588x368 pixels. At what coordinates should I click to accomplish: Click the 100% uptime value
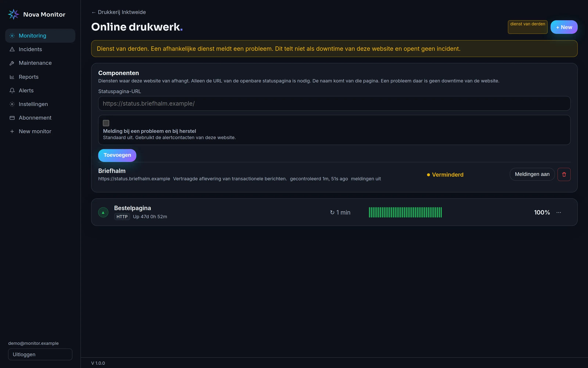pos(542,213)
